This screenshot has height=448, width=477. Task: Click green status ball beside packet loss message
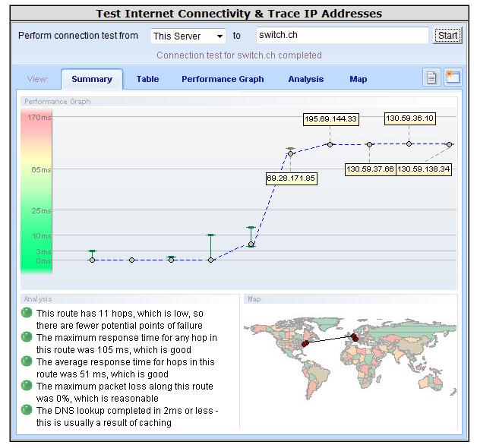(x=27, y=386)
